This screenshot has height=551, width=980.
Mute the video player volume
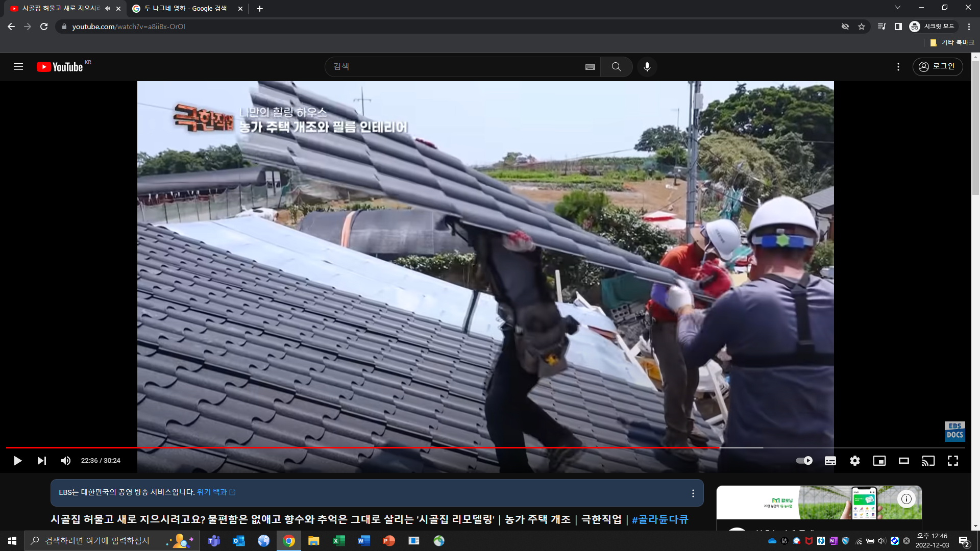66,461
